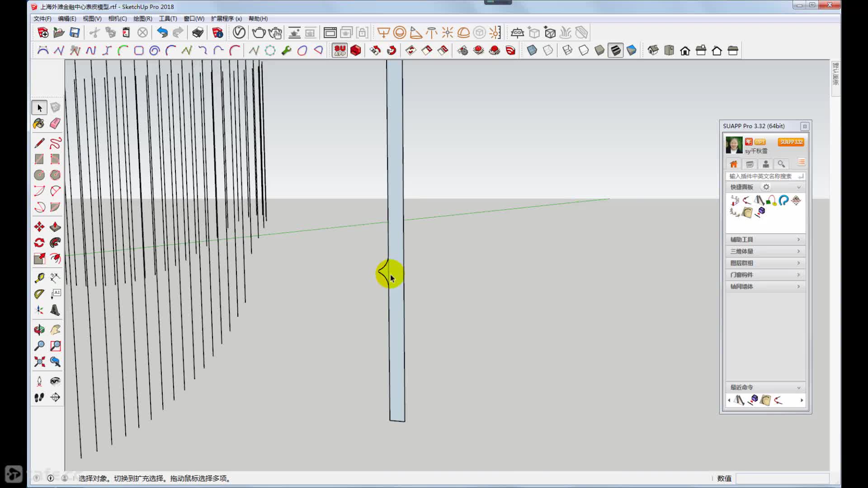
Task: Pick the Offset tool
Action: coord(55,258)
